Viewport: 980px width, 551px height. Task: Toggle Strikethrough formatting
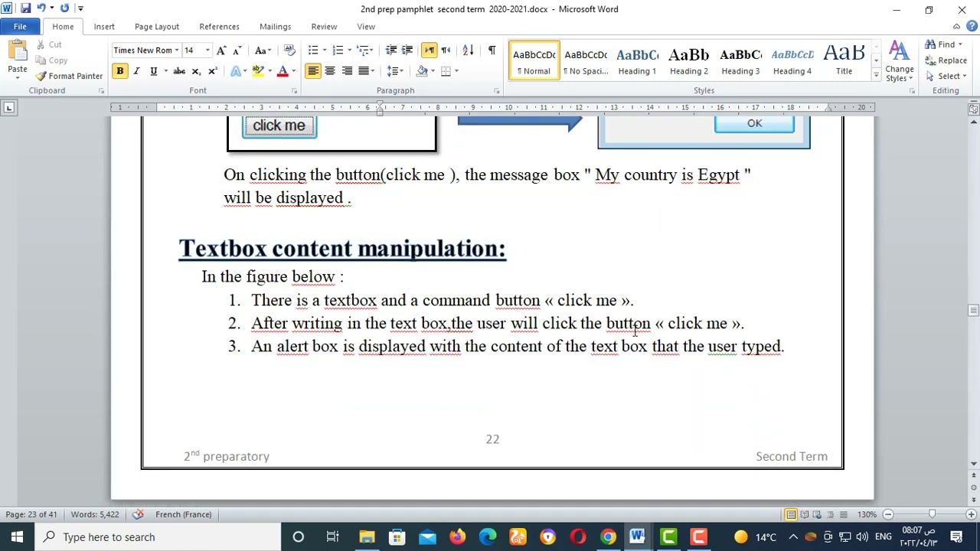click(179, 71)
